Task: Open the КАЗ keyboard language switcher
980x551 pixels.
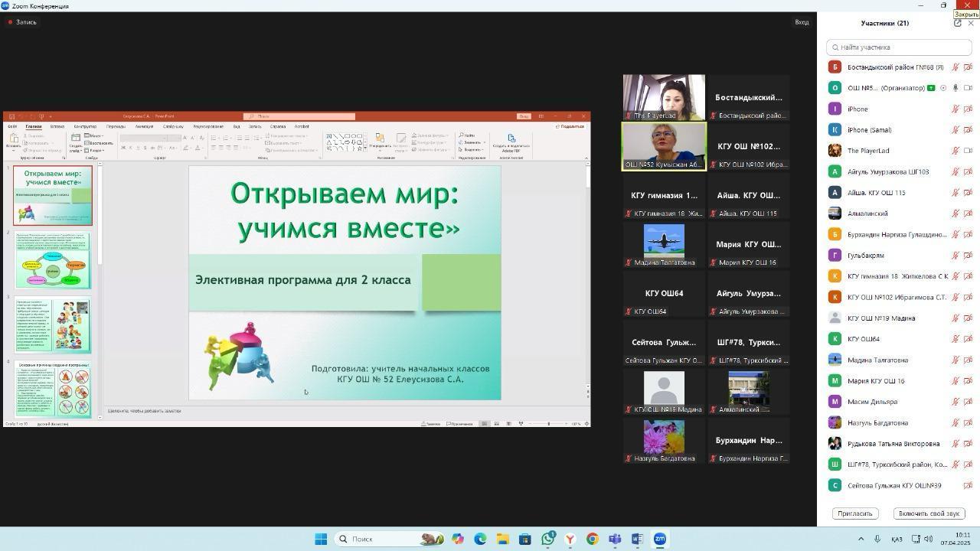Action: (x=896, y=539)
